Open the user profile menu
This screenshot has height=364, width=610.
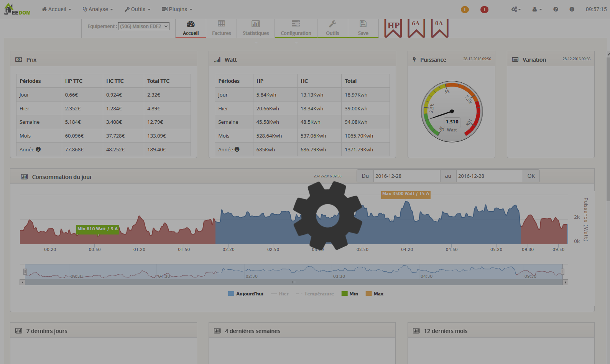point(537,9)
